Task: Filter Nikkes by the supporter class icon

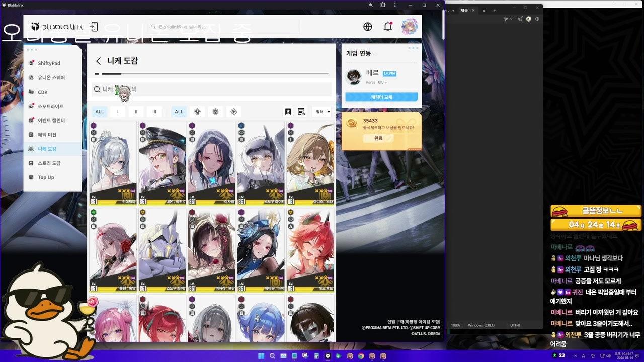Action: tap(234, 112)
